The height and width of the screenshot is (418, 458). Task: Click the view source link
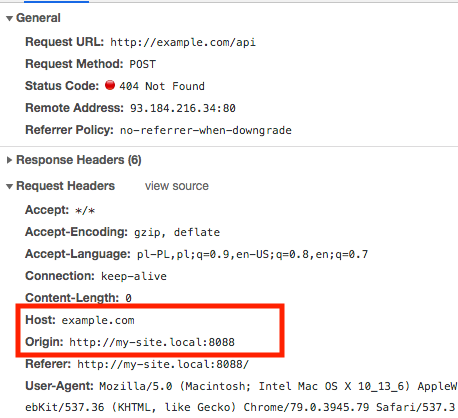(x=177, y=186)
